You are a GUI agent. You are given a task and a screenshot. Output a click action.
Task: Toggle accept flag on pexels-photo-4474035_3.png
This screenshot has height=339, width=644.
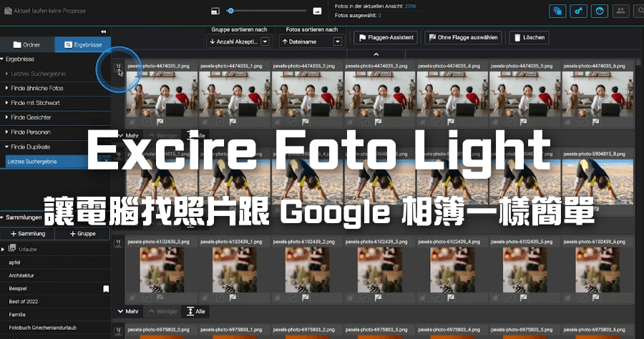(378, 122)
